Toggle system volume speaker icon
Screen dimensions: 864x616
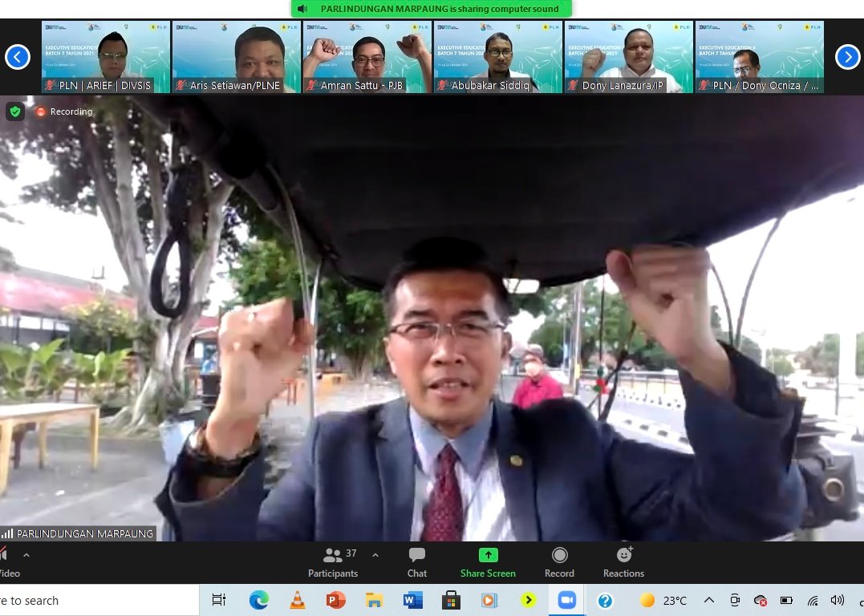[x=838, y=600]
